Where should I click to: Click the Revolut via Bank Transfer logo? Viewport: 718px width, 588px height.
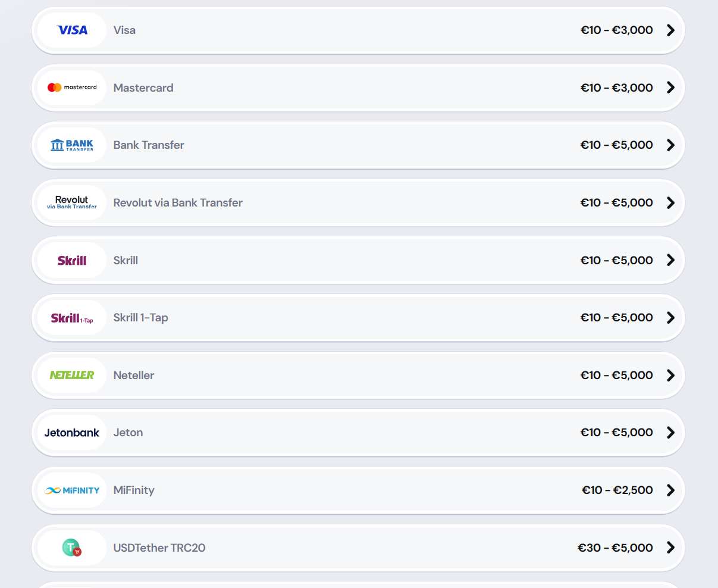(72, 202)
